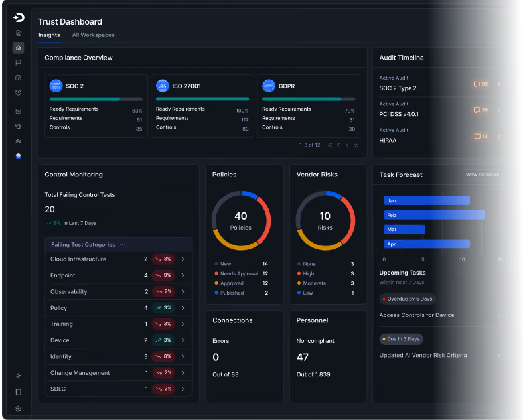Open the PCI DSS v4.0.1 active audit
This screenshot has width=523, height=420.
(x=440, y=110)
